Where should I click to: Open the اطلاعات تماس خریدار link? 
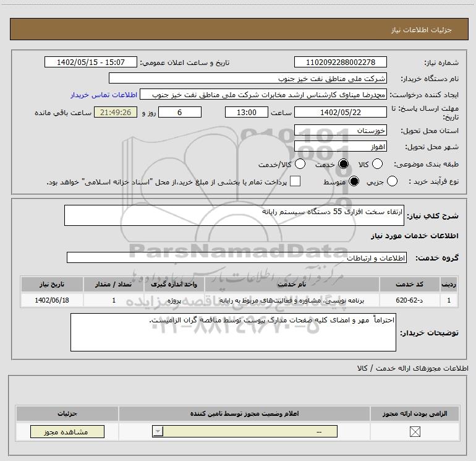(104, 95)
